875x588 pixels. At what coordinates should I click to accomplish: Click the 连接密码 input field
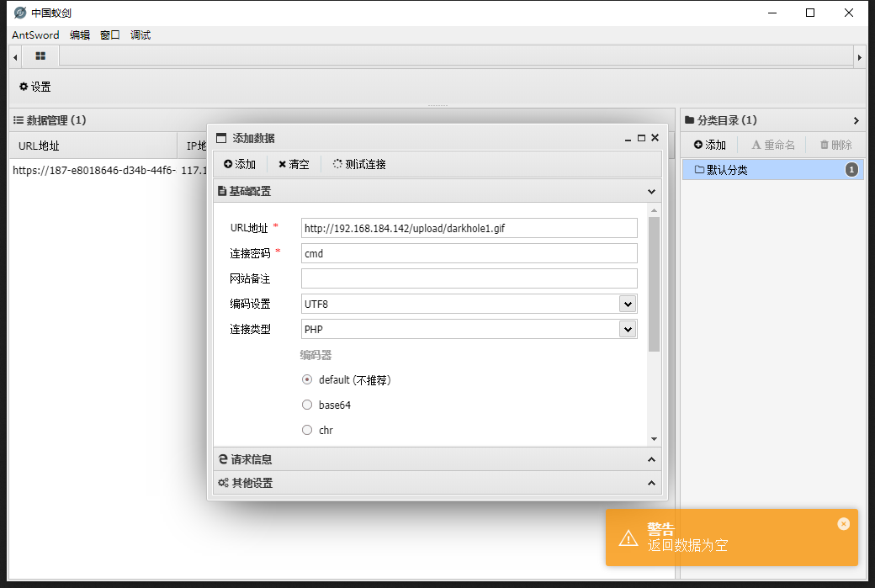[x=469, y=253]
